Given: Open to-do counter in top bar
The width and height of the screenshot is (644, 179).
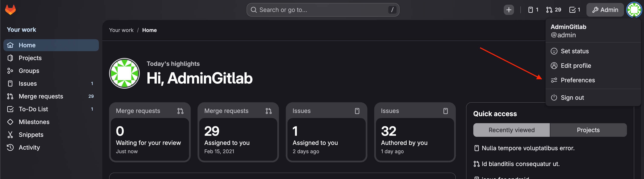Looking at the screenshot, I should click(575, 10).
